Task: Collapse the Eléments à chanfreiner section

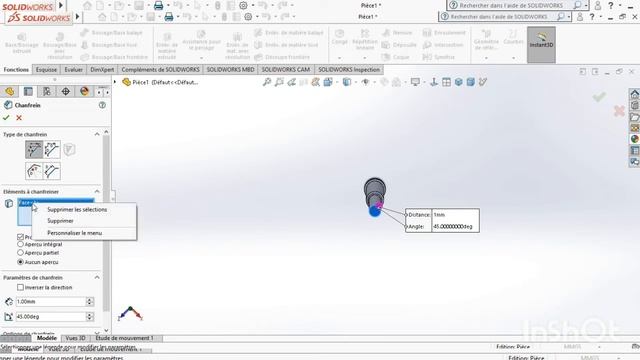Action: [97, 191]
